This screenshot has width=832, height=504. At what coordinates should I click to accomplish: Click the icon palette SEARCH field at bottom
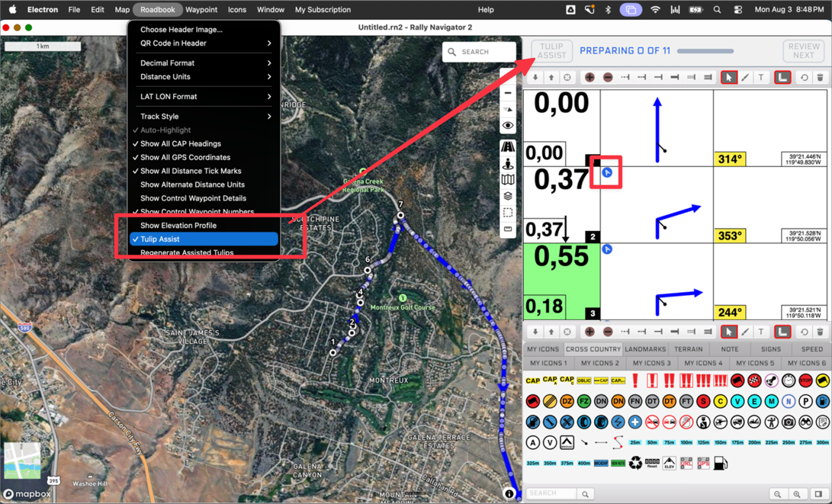click(552, 493)
